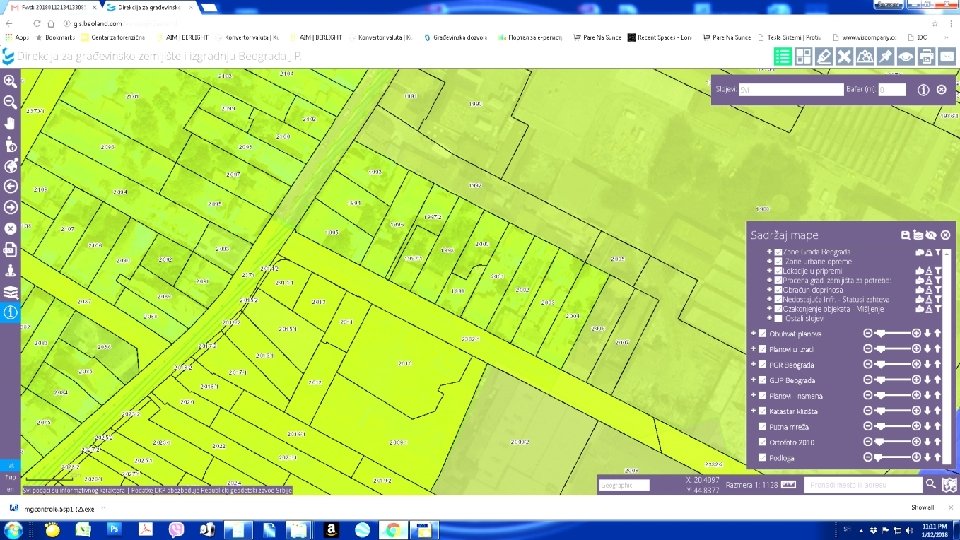This screenshot has width=960, height=540.
Task: Toggle Ortofoto 2010 layer checkbox
Action: pos(762,441)
